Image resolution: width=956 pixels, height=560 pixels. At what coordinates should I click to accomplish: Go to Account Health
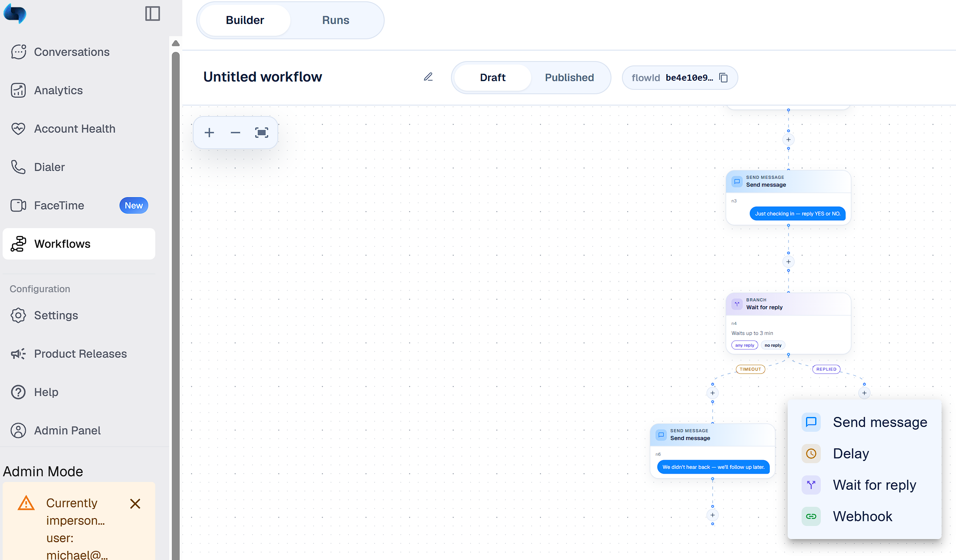click(x=79, y=129)
